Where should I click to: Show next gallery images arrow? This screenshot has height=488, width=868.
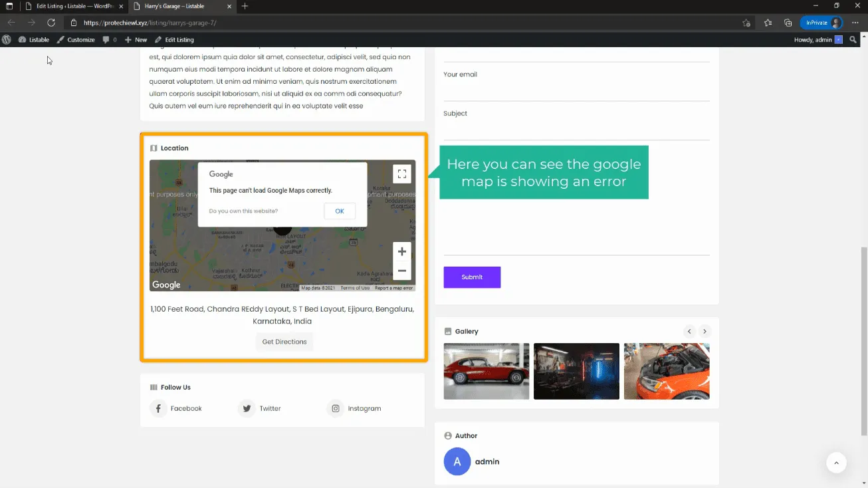[x=705, y=331]
